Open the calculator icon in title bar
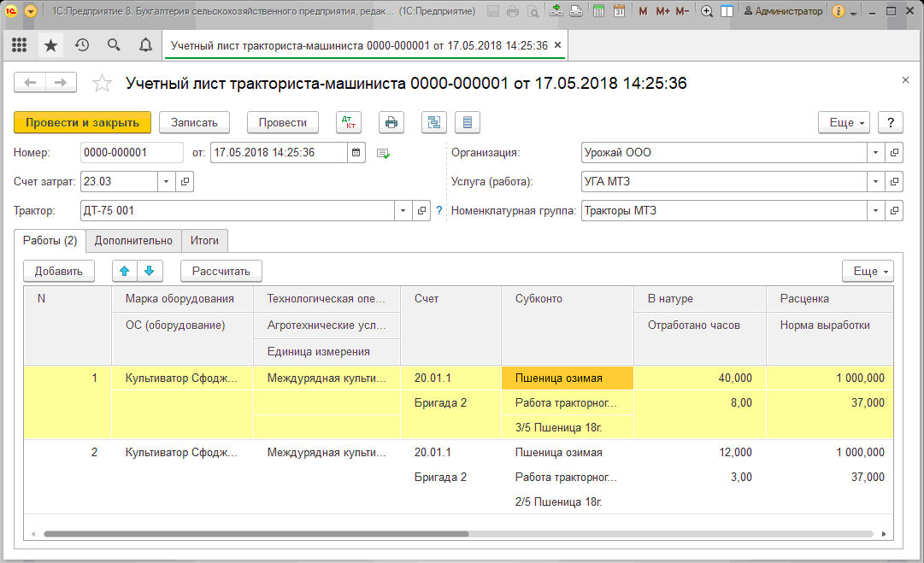 (x=599, y=11)
